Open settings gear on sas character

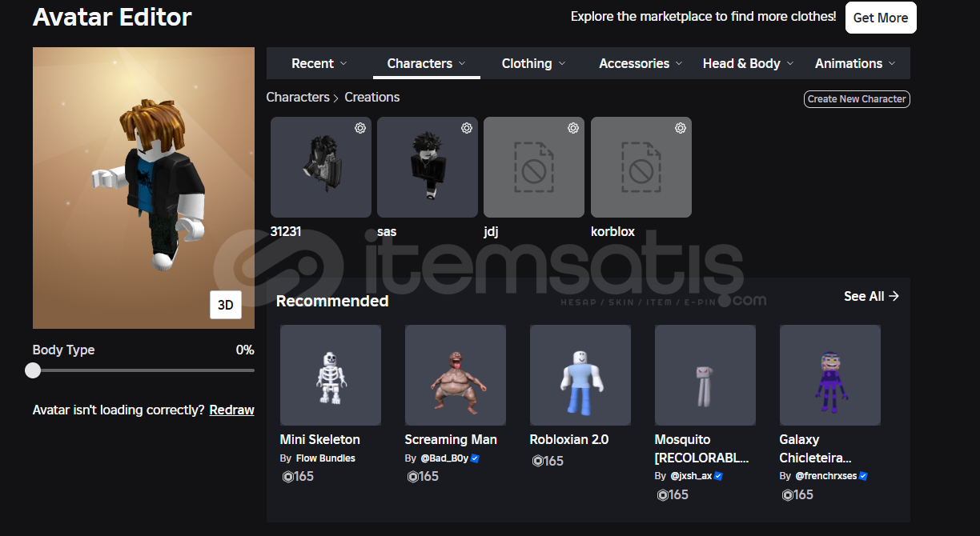click(x=467, y=128)
